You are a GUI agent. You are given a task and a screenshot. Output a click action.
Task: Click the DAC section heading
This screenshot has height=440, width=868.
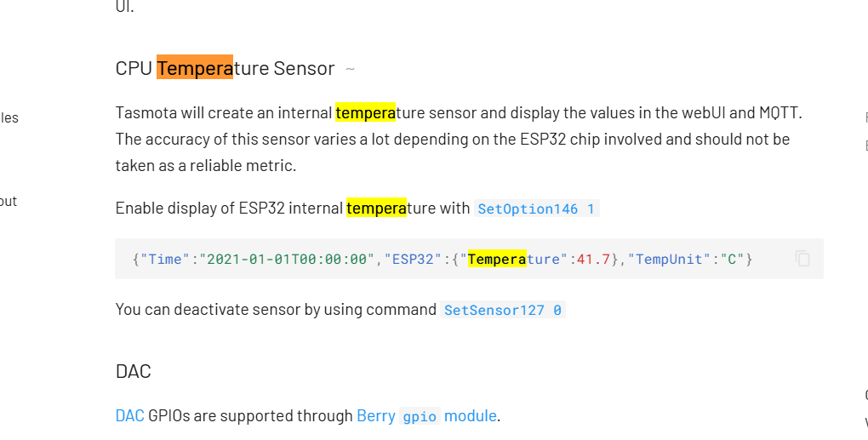(x=134, y=371)
